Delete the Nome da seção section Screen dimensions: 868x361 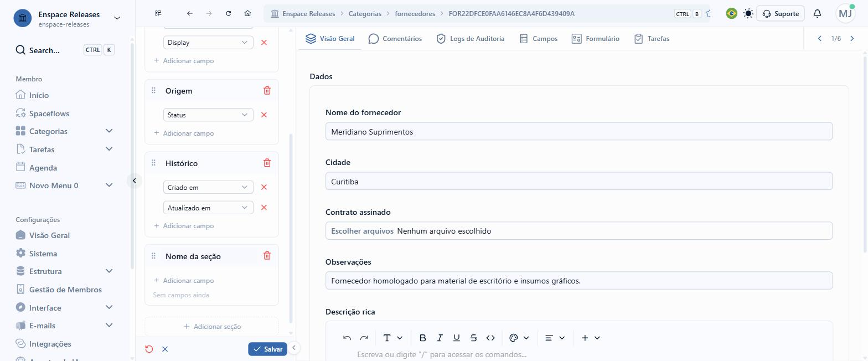pyautogui.click(x=267, y=256)
